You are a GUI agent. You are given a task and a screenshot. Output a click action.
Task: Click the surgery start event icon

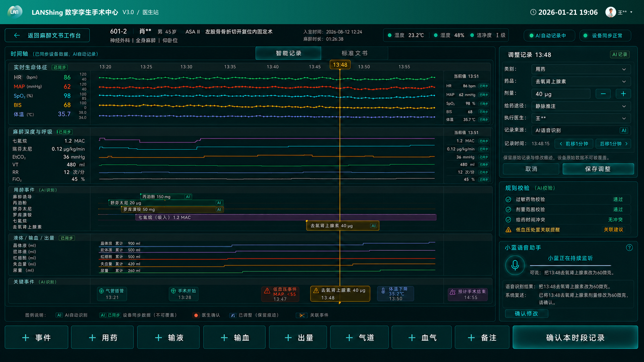coord(173,291)
